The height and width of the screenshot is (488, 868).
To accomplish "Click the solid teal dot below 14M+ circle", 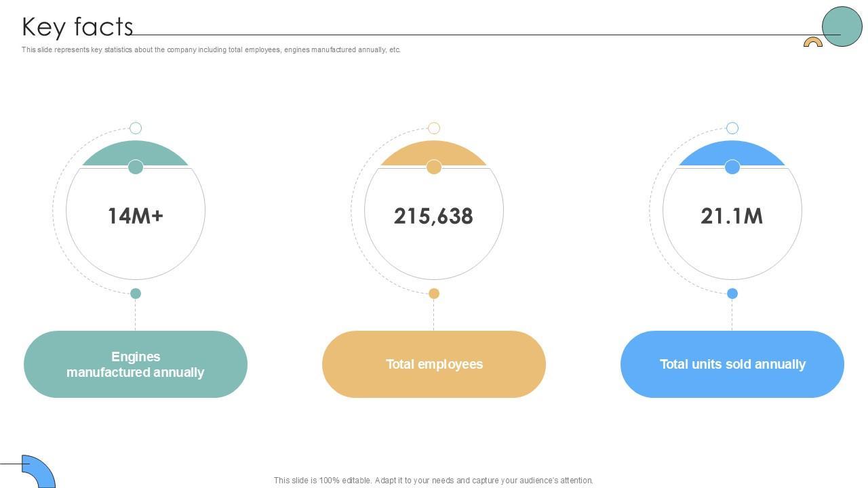I will 136,293.
